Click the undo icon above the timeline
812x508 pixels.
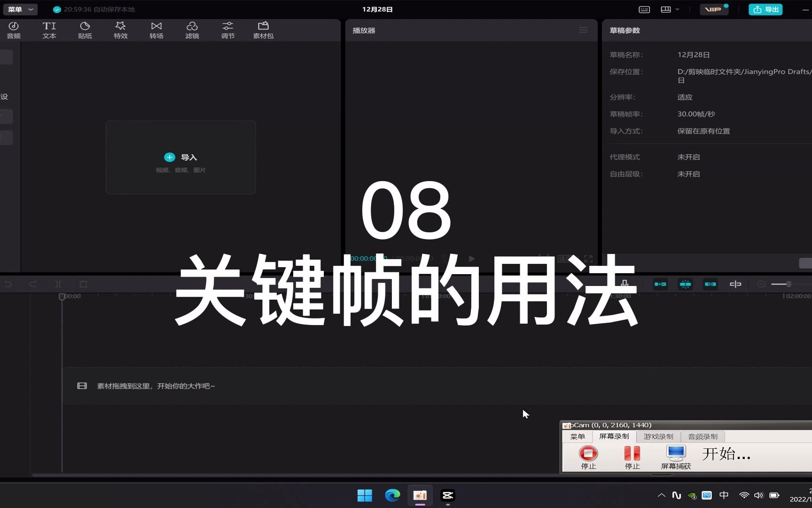8,284
